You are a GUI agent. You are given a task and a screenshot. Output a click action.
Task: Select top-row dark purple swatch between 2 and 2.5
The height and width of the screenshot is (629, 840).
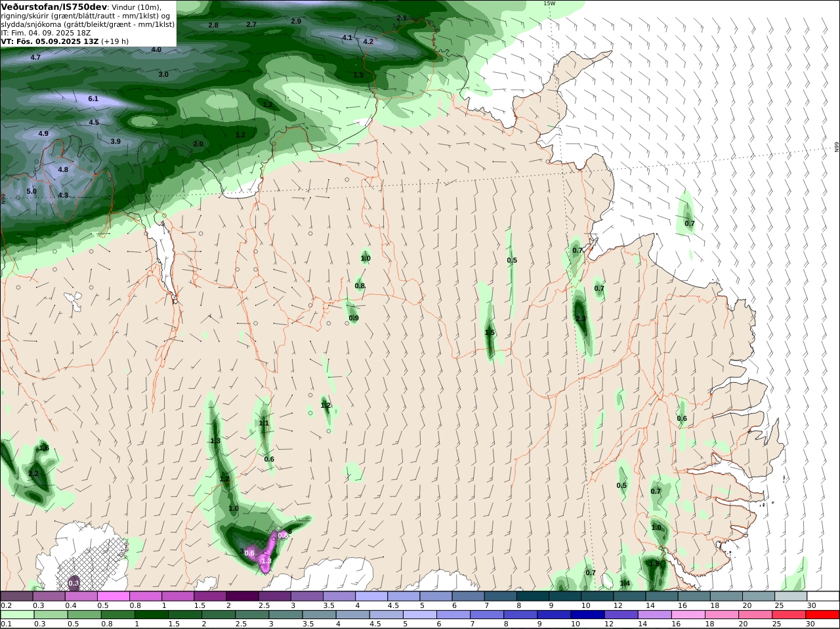(242, 596)
